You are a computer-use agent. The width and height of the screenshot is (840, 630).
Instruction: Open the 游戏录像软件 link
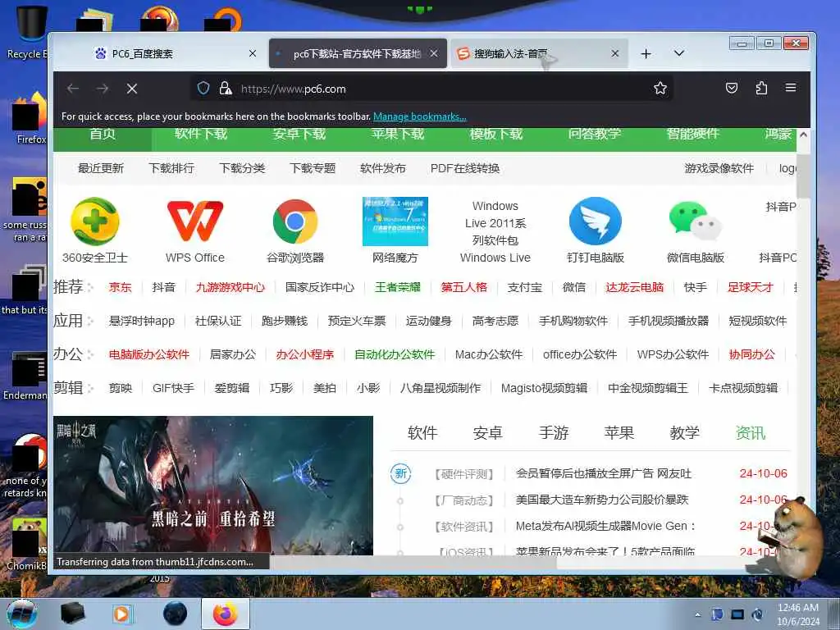[x=719, y=168]
